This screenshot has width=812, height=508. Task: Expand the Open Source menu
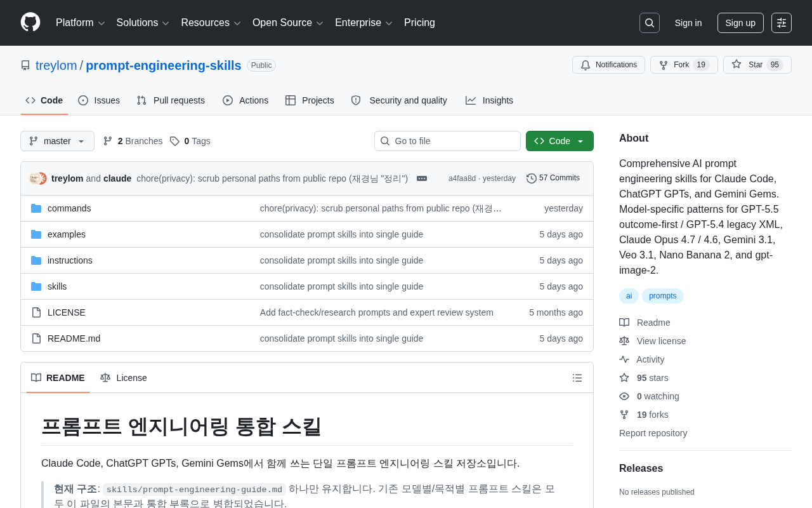(x=288, y=23)
